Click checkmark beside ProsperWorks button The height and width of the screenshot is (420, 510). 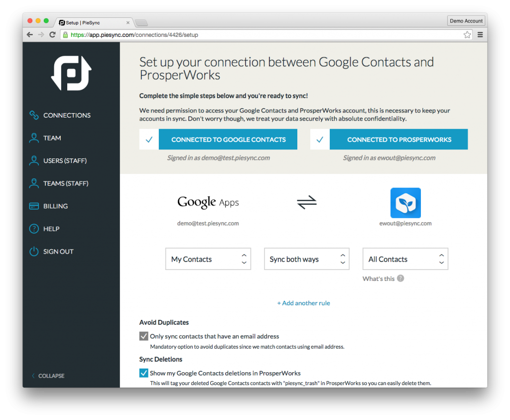click(x=320, y=140)
